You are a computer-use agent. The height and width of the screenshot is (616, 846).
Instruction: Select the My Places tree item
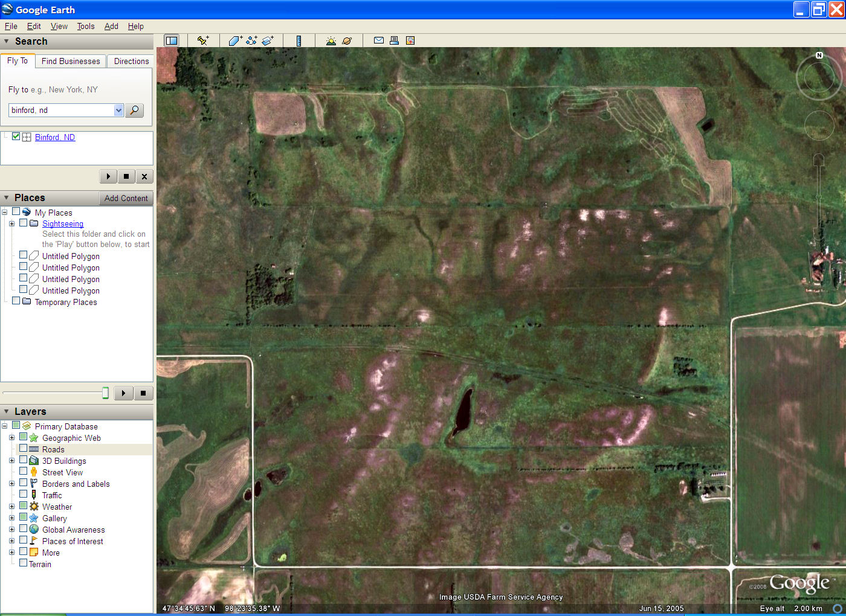pos(53,213)
